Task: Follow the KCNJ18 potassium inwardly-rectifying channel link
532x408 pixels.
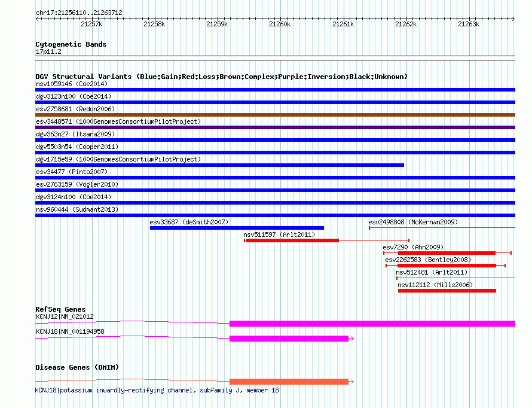Action: click(157, 390)
